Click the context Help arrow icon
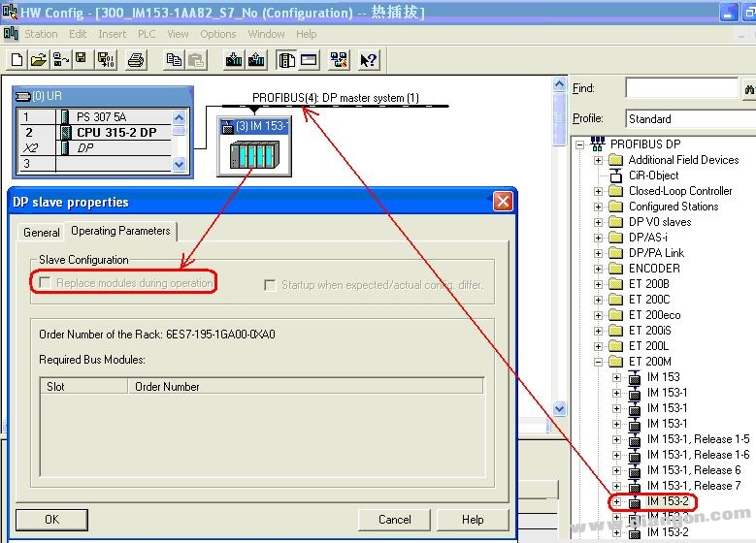Image resolution: width=756 pixels, height=543 pixels. [368, 60]
